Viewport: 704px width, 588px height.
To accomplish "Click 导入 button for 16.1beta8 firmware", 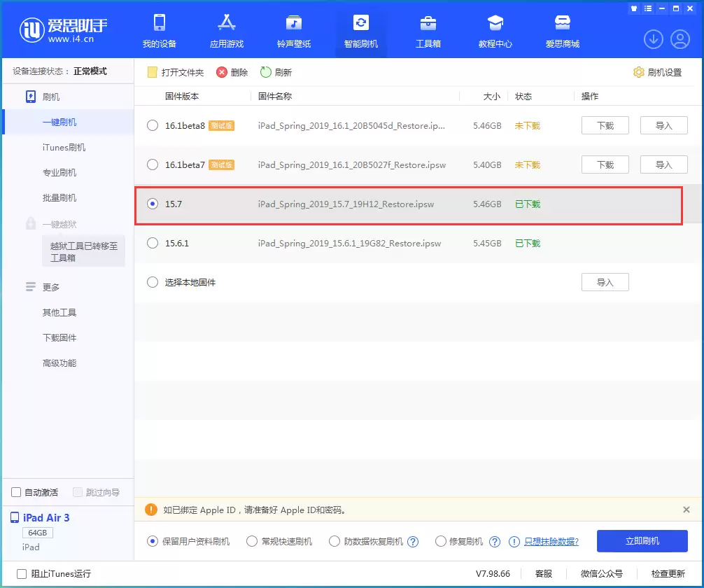I will click(x=663, y=125).
